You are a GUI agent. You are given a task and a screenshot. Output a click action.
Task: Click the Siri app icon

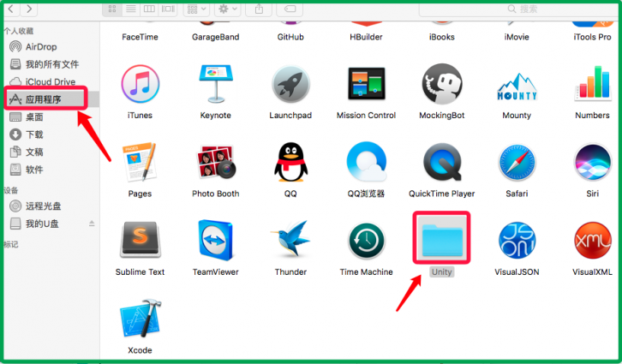click(x=593, y=162)
